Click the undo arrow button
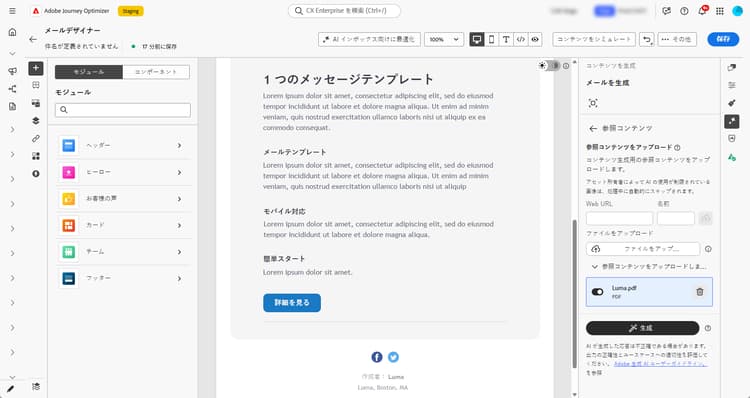 click(647, 39)
